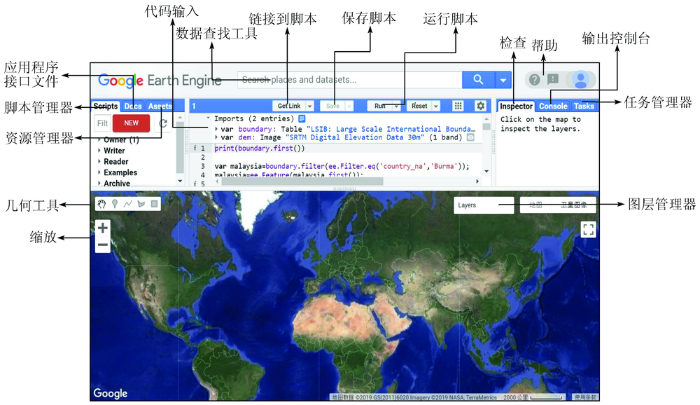This screenshot has height=405, width=700.
Task: Click the feedback speech bubble icon
Action: 553,79
